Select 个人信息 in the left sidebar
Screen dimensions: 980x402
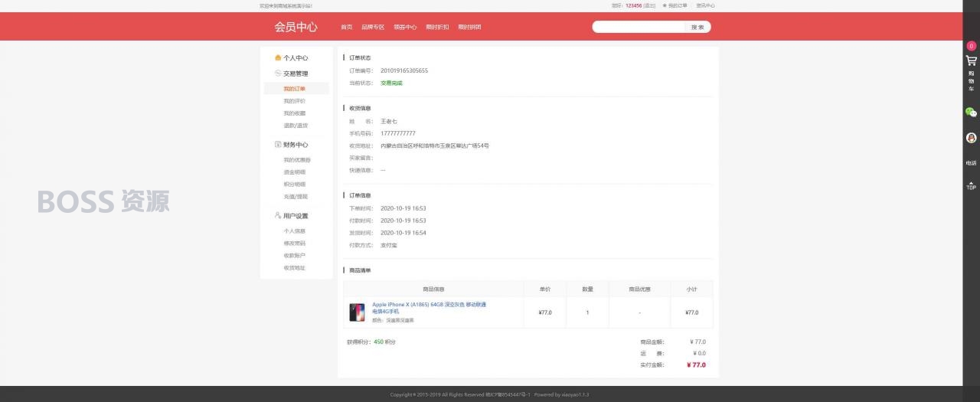click(294, 231)
